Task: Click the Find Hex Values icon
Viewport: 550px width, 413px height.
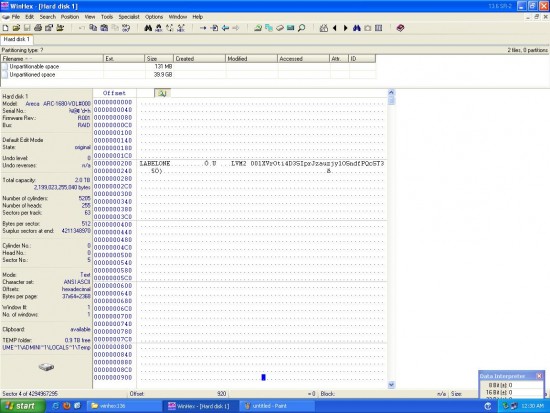Action: [x=159, y=28]
